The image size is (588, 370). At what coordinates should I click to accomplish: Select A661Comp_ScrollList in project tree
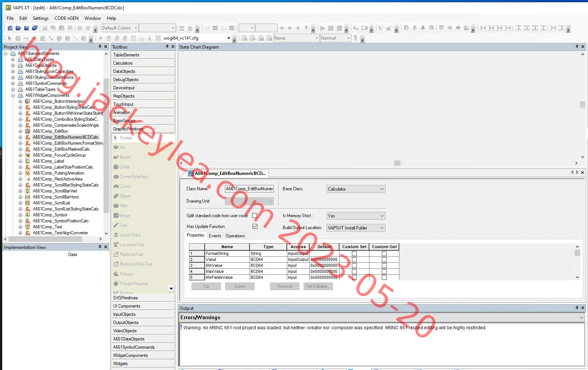[x=51, y=203]
